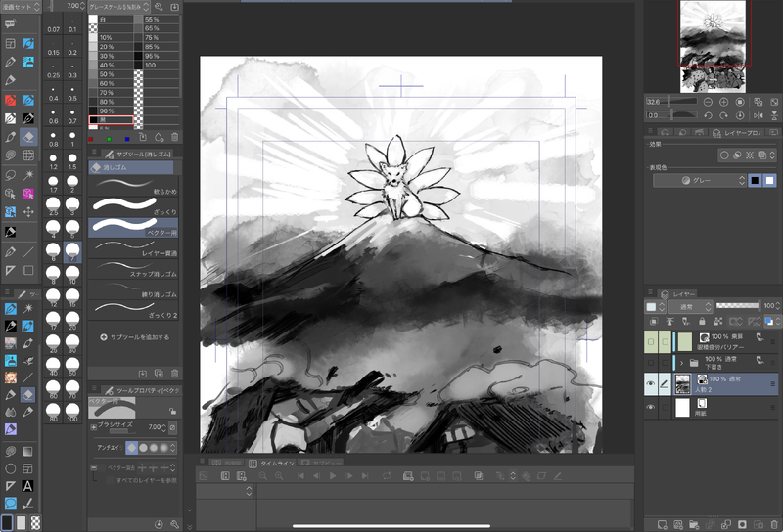Delete sub tool with trash icon
This screenshot has height=532, width=783.
175,374
